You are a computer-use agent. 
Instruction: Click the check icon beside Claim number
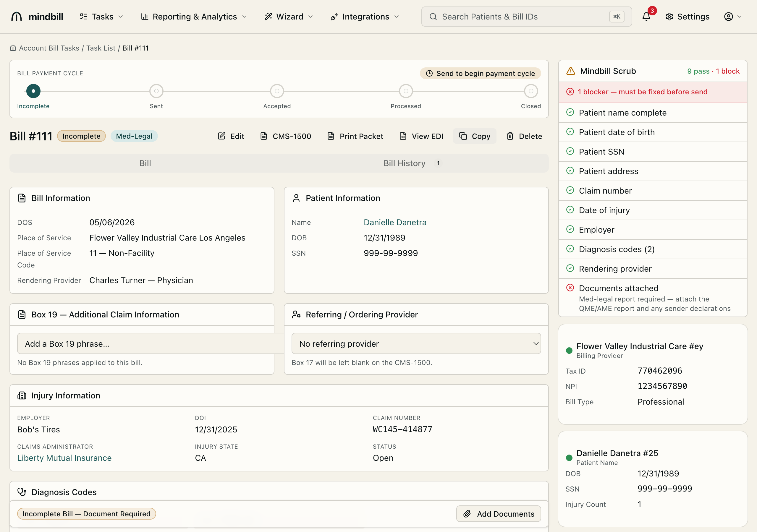[x=570, y=190]
